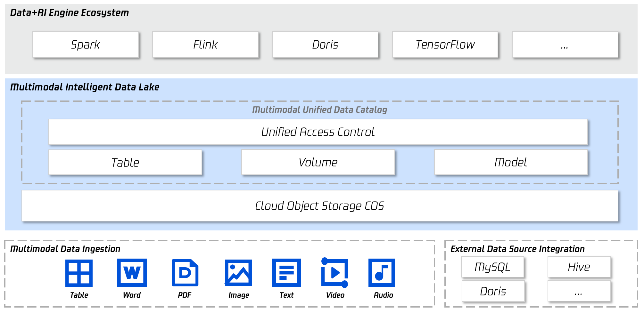Screen dimensions: 644x313
Task: Click the 'Data+AI Engine Ecosystem' heading
Action: pos(70,13)
